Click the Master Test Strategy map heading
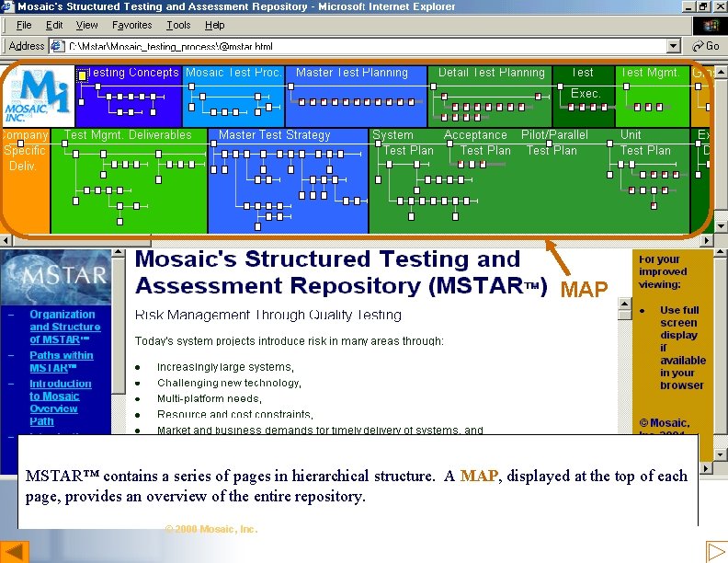This screenshot has height=563, width=728. pyautogui.click(x=275, y=135)
